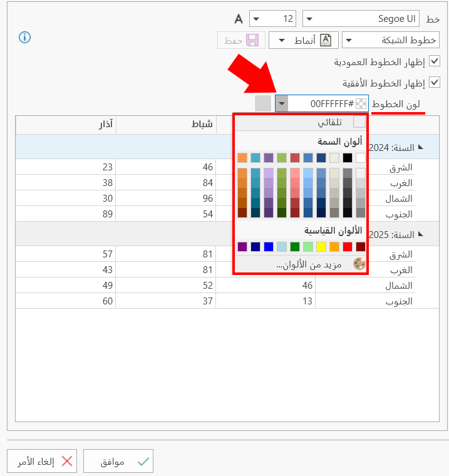This screenshot has height=476, width=449.
Task: Click the cell with value 60
Action: 66,301
